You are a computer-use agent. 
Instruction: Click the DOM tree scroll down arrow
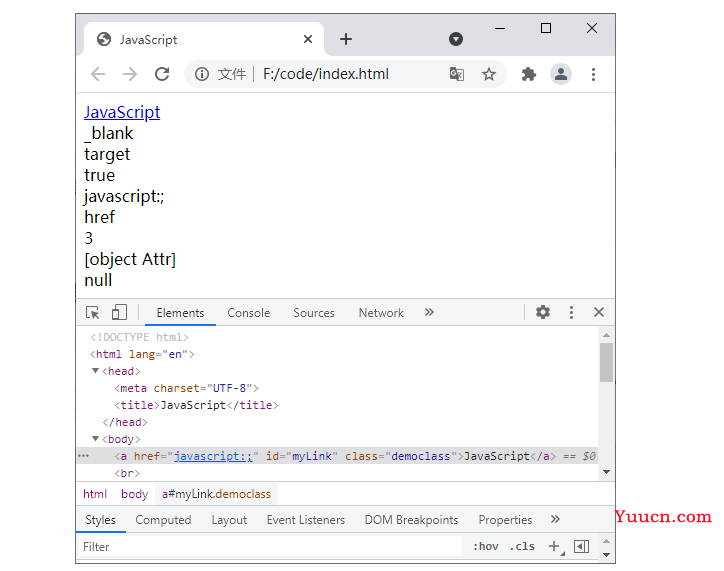pyautogui.click(x=606, y=472)
